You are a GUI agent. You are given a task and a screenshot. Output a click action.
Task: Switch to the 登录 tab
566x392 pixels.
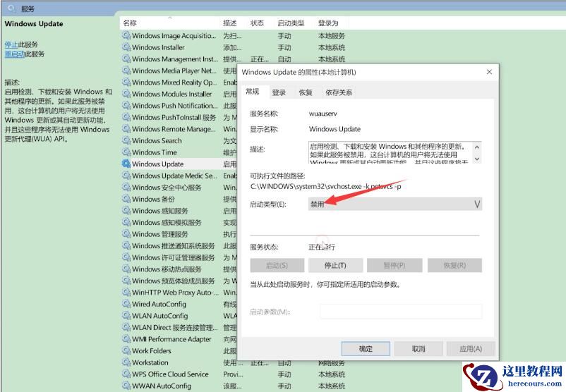click(x=279, y=92)
